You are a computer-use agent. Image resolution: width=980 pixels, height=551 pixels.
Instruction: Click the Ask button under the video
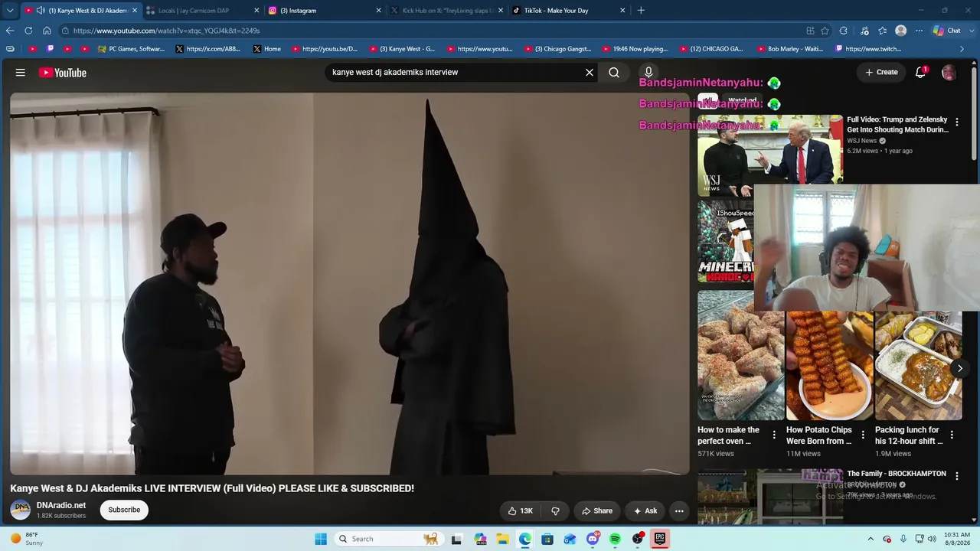coord(645,510)
